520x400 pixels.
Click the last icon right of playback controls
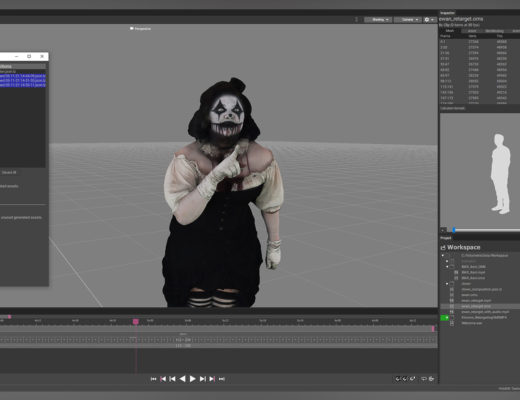click(x=431, y=379)
